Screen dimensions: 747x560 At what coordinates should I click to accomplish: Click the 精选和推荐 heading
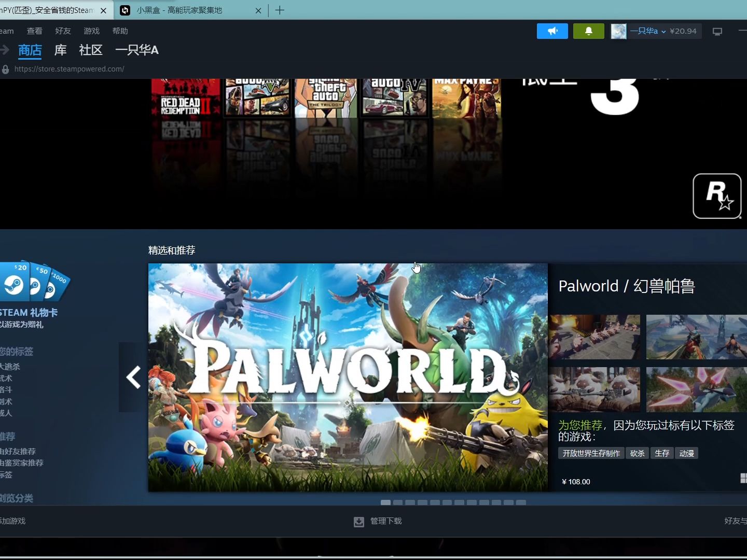[172, 250]
